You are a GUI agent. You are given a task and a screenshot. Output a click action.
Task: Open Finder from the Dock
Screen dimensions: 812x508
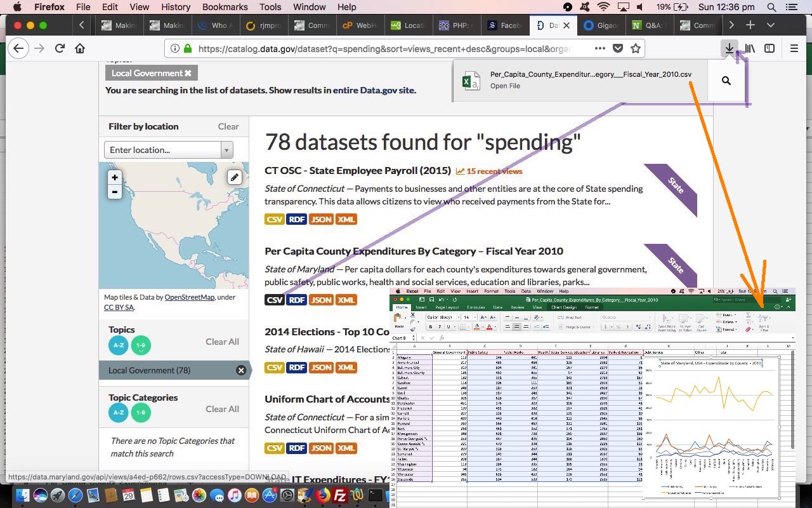(x=22, y=495)
